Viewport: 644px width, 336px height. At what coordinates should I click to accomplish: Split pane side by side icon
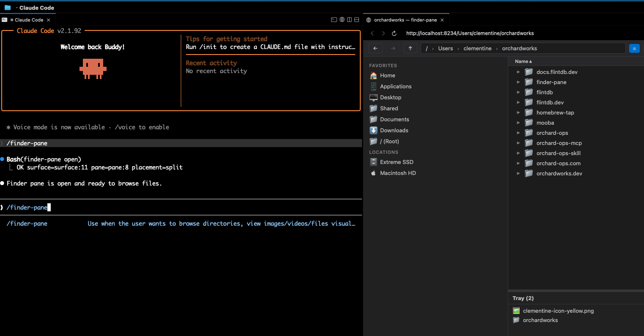(x=349, y=20)
